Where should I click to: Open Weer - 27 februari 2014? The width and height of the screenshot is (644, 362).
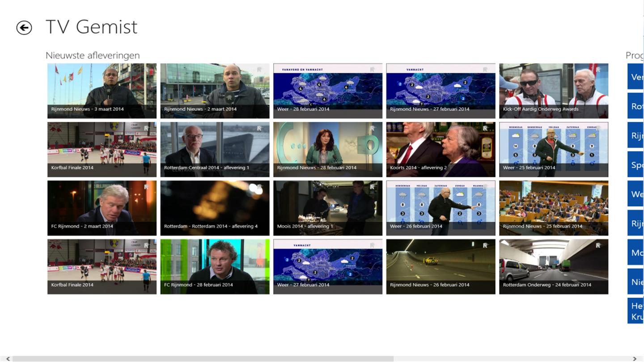[x=328, y=267]
